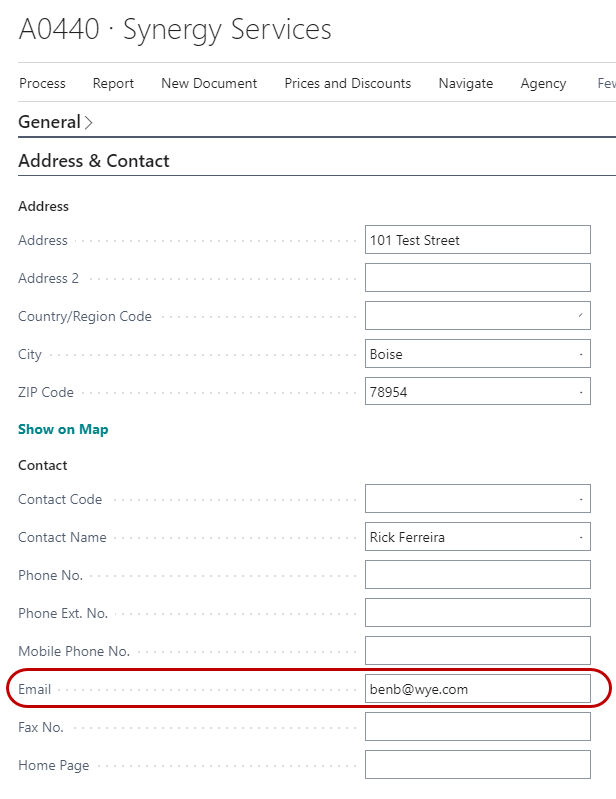Click the Mobile Phone No. field

tap(477, 651)
